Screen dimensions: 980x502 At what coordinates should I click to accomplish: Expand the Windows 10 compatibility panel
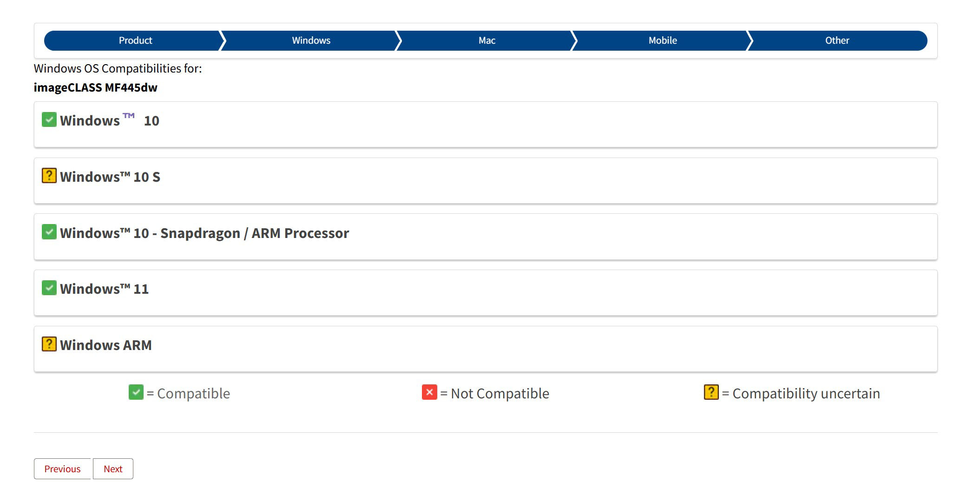point(486,125)
